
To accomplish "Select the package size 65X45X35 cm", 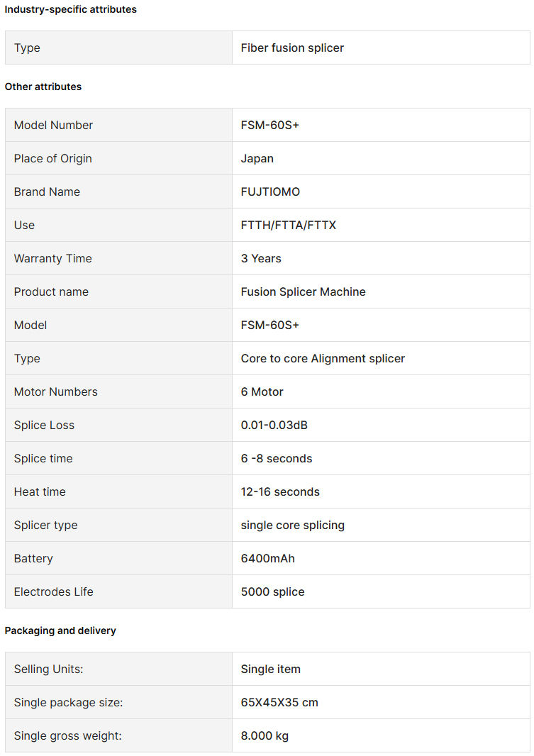I will tap(279, 702).
